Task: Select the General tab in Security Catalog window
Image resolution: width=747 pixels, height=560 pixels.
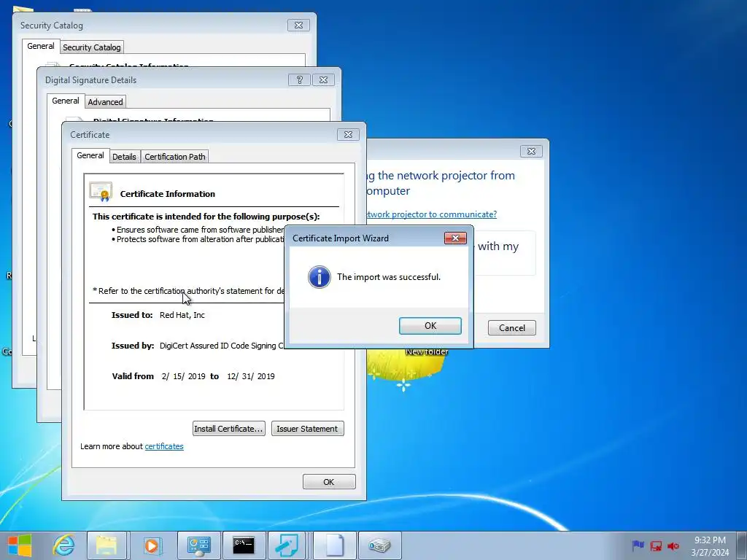Action: coord(41,46)
